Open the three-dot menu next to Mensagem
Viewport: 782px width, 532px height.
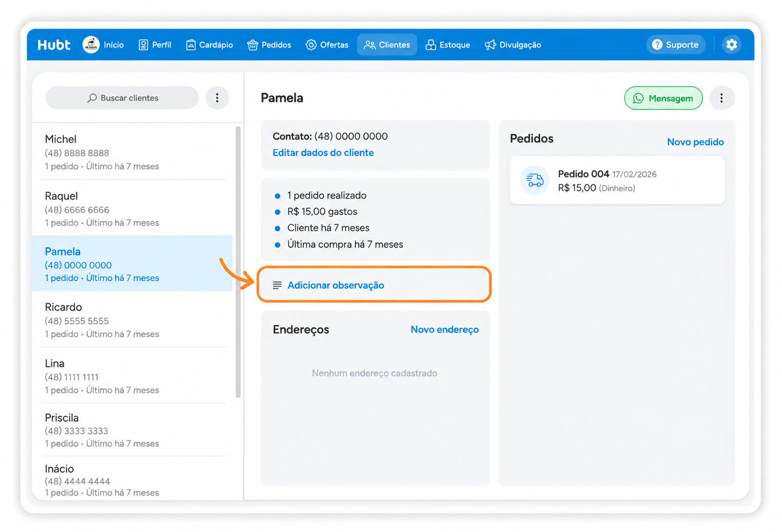point(721,98)
